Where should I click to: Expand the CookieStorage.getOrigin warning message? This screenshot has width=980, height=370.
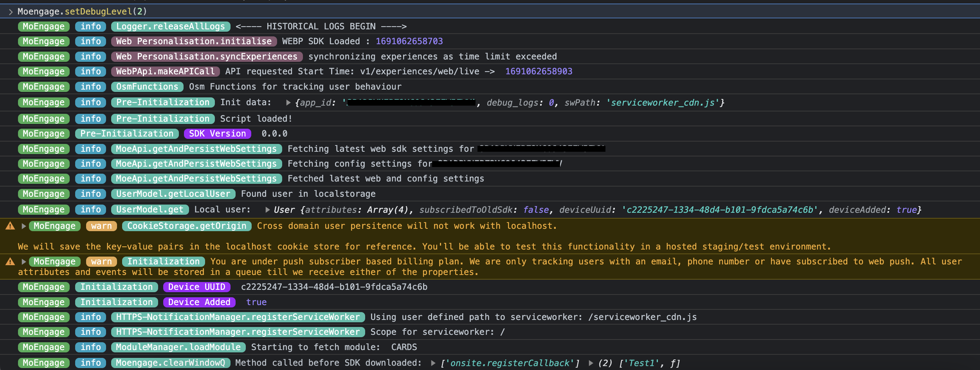tap(24, 226)
